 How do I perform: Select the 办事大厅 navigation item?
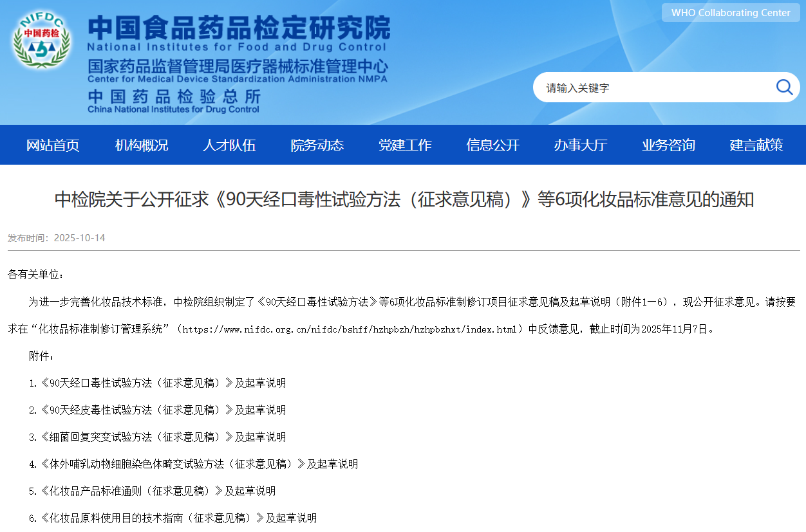(580, 145)
